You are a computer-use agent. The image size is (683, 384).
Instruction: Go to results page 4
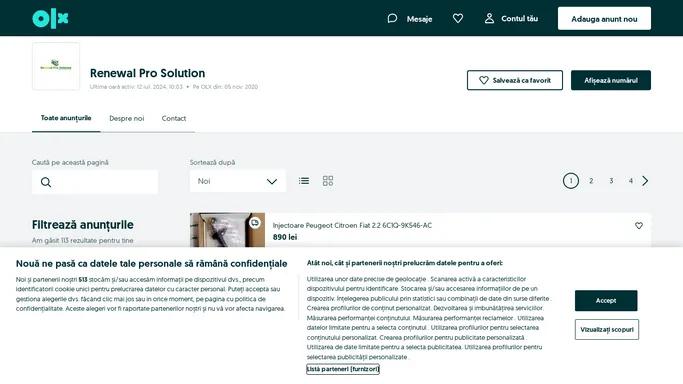click(x=631, y=181)
